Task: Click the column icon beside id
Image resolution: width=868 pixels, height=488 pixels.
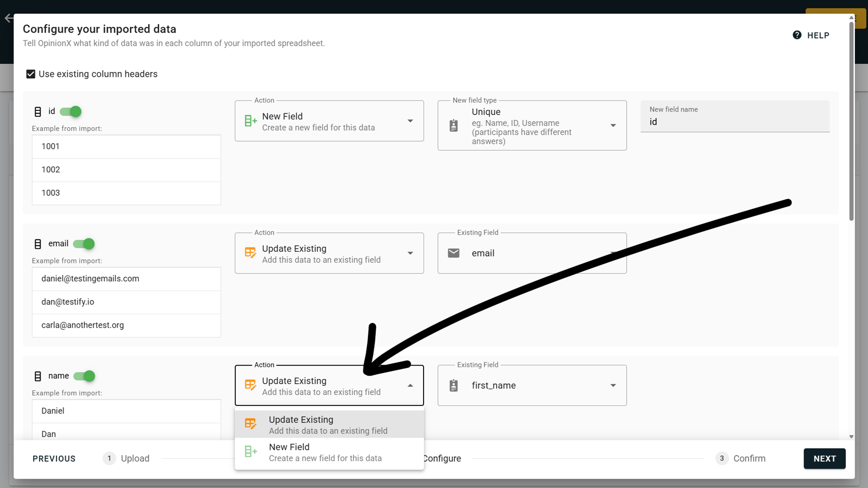Action: pos(38,112)
